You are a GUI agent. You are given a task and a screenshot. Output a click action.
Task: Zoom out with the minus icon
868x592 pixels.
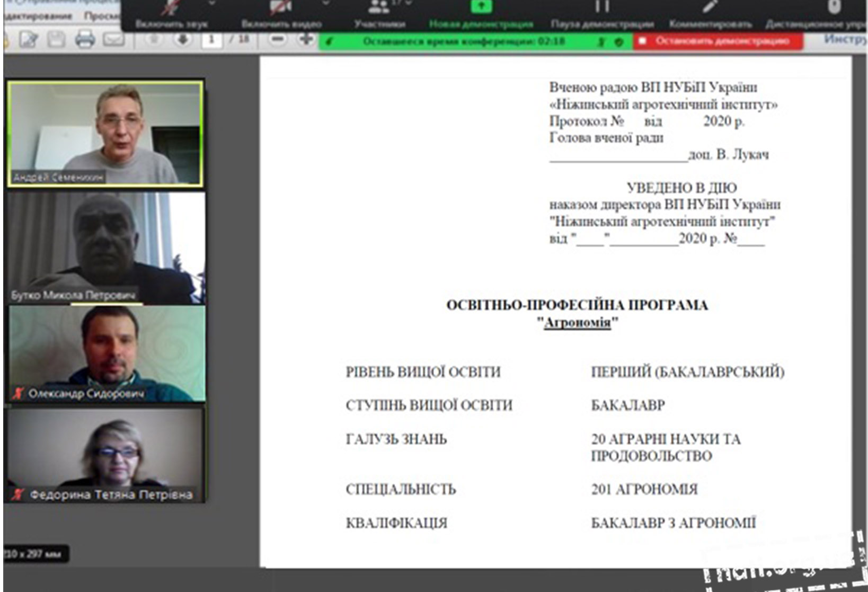coord(277,39)
